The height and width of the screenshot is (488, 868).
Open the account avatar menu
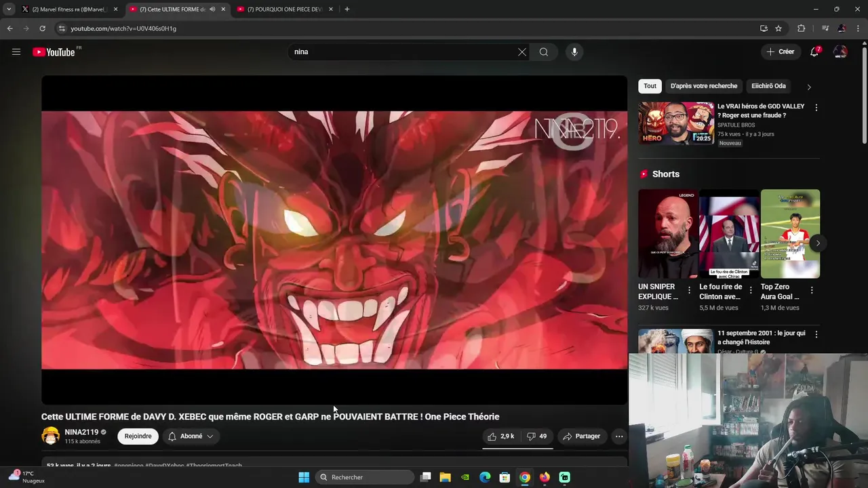click(840, 52)
